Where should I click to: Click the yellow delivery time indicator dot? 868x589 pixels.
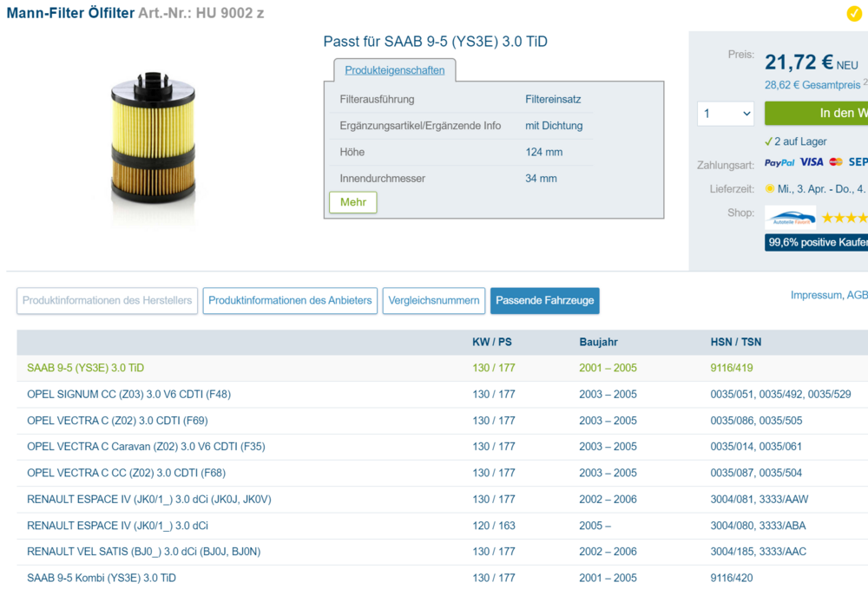click(x=769, y=188)
